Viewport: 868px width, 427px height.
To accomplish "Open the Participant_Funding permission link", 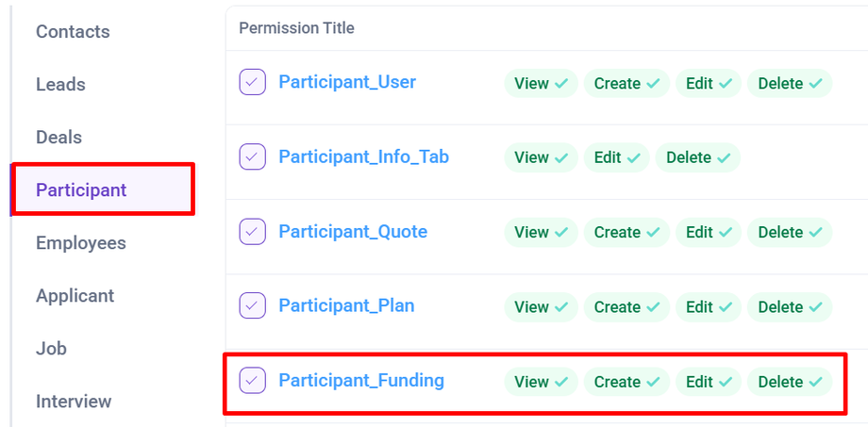I will click(x=361, y=381).
